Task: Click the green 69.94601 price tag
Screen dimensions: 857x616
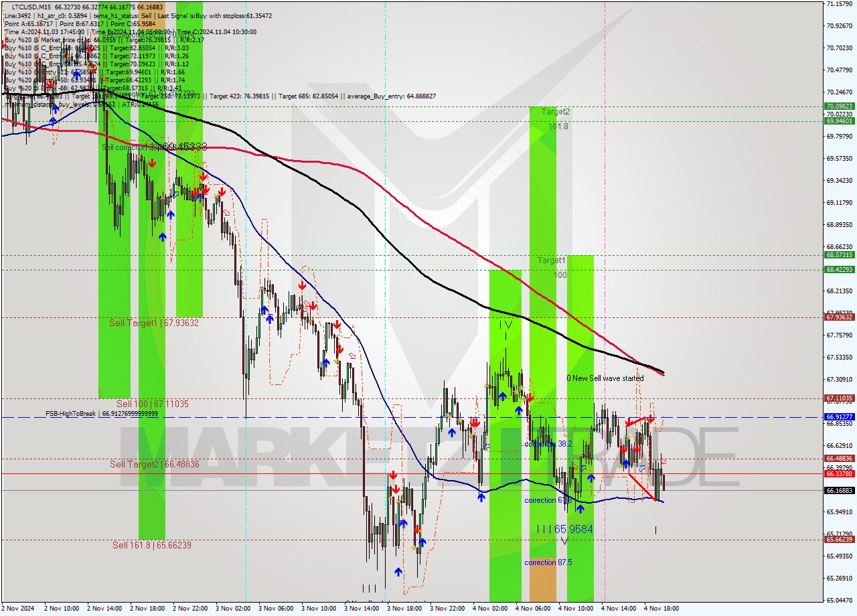Action: pos(839,121)
